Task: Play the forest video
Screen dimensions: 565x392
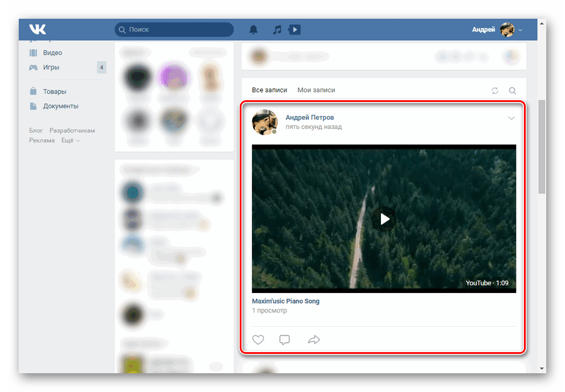Action: click(x=384, y=219)
